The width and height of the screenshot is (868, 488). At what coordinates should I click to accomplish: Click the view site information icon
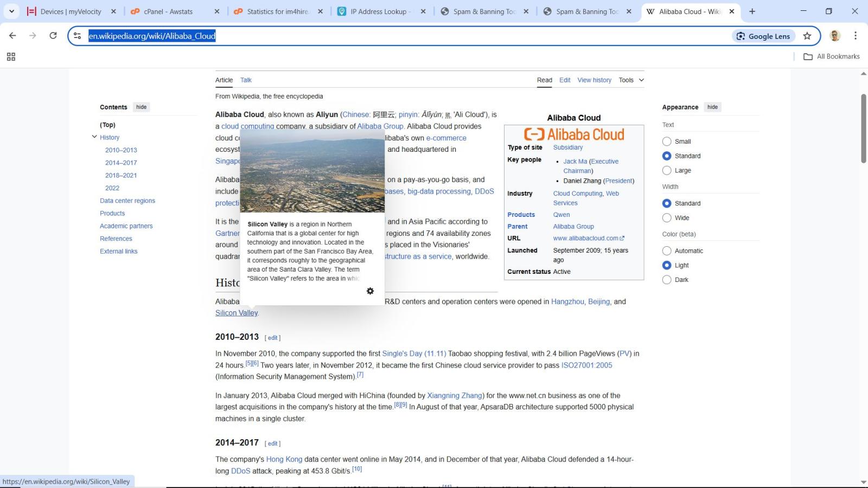78,36
